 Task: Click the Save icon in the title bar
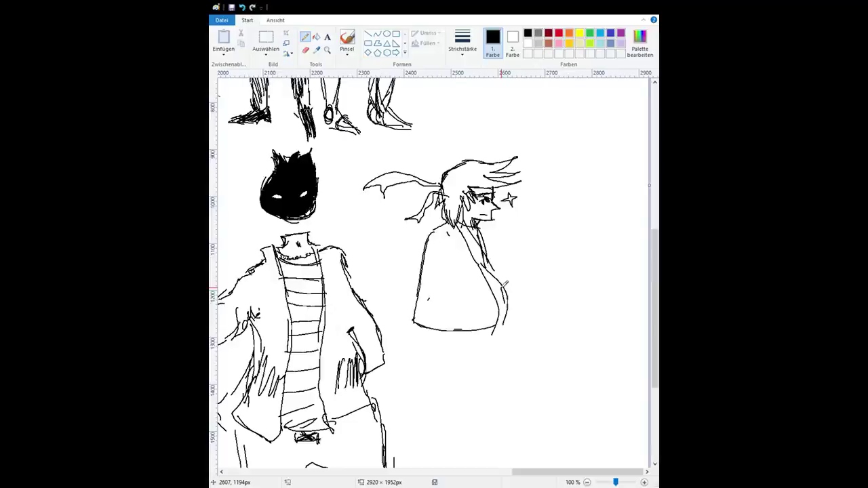pos(231,7)
